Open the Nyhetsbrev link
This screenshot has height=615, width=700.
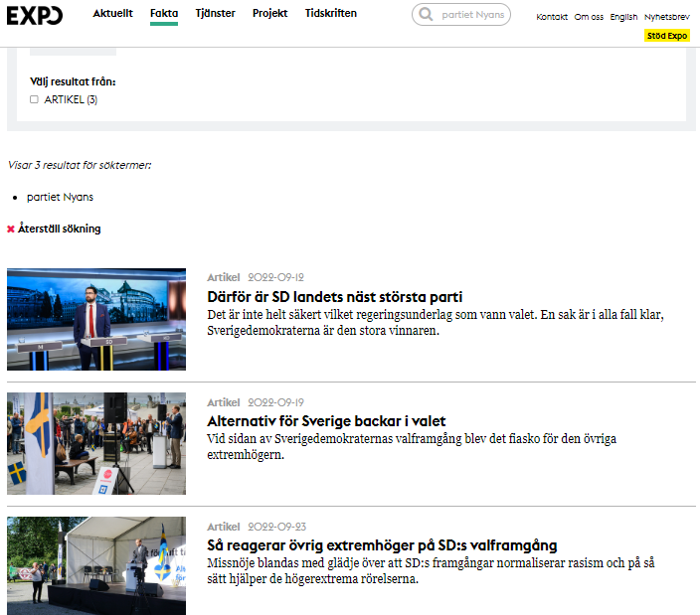point(666,17)
